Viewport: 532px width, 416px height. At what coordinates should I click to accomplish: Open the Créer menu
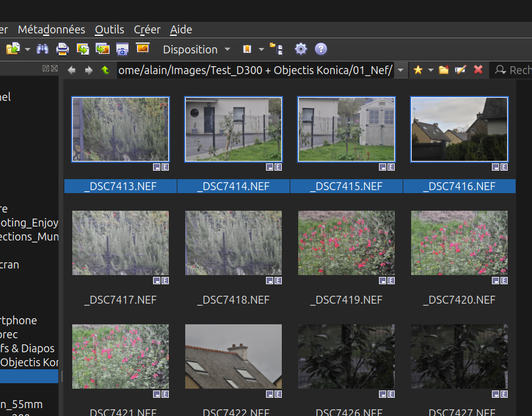coord(147,29)
